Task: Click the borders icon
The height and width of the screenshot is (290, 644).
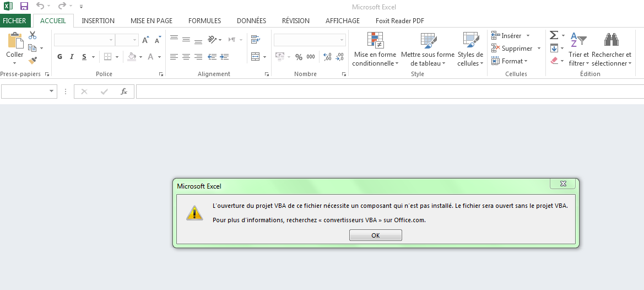Action: 107,57
